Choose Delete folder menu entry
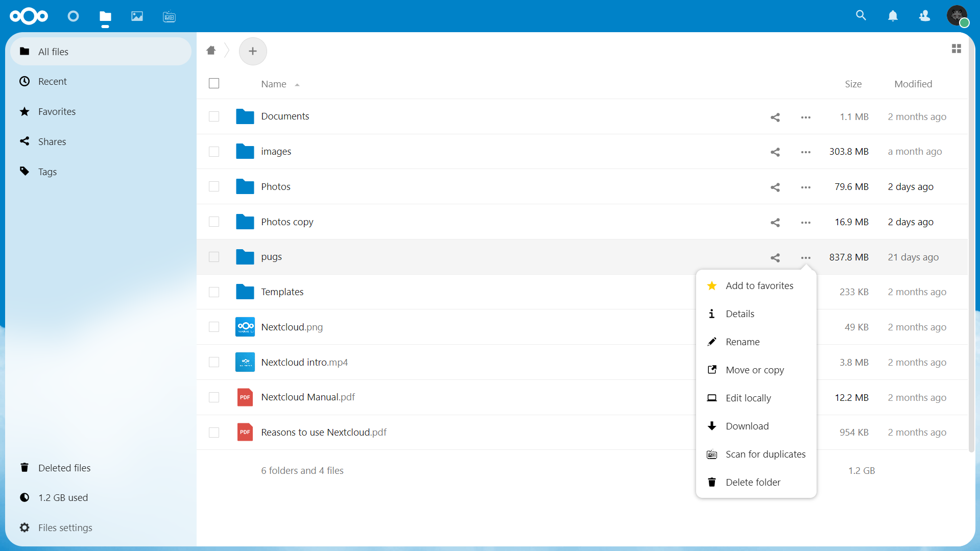Screen dimensions: 980x551 point(756,482)
